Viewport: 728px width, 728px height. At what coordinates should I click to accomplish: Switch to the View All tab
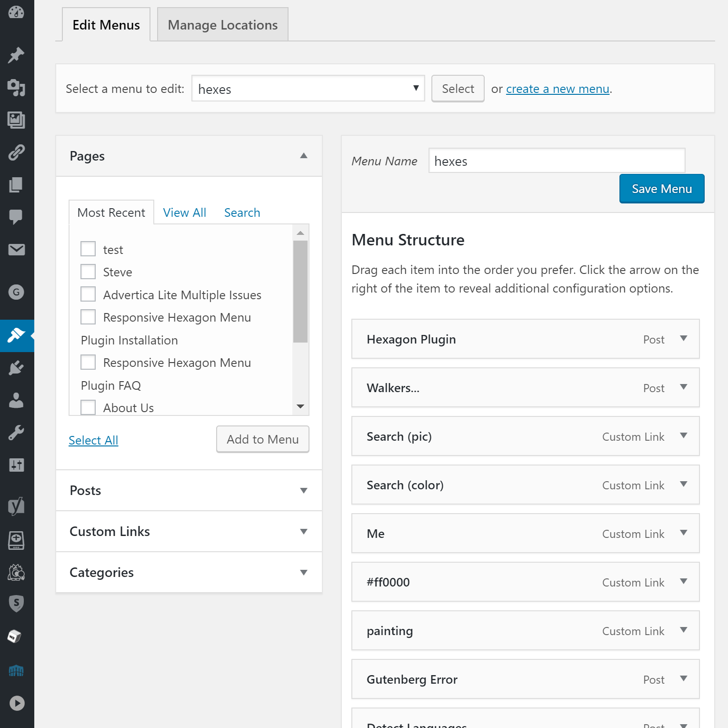pos(184,212)
